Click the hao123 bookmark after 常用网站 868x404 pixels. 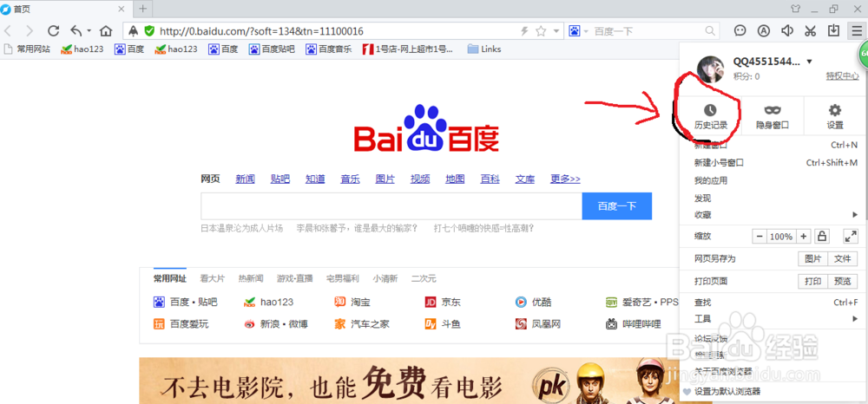point(82,49)
